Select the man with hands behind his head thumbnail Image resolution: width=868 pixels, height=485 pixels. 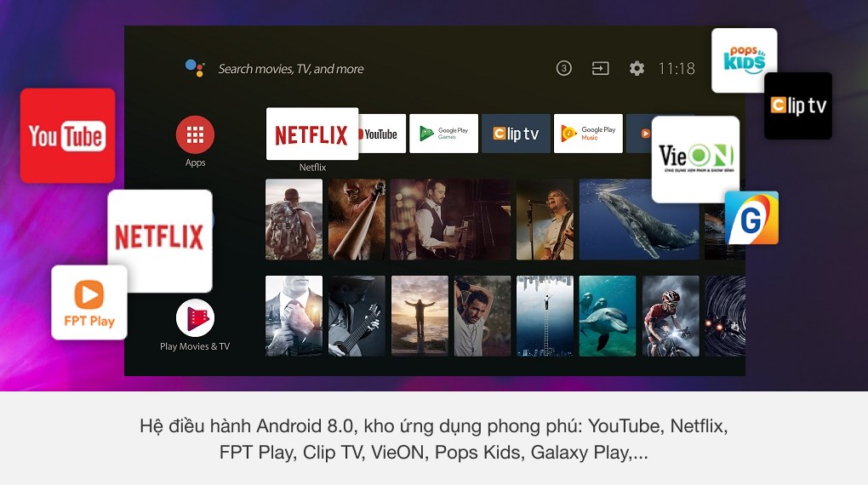(x=483, y=316)
